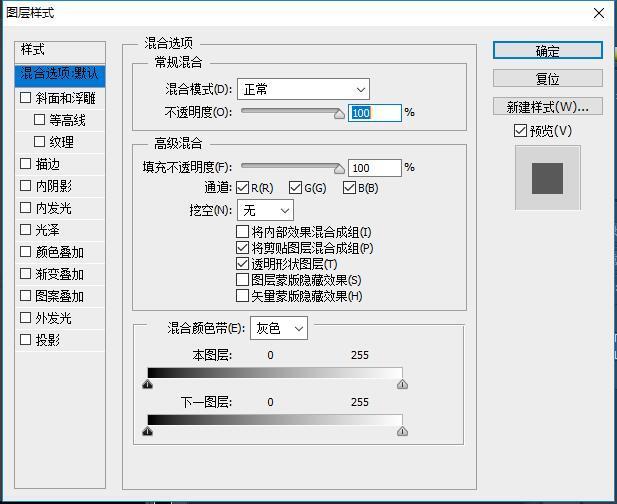
Task: Enable 内发光 checkbox
Action: click(x=26, y=208)
